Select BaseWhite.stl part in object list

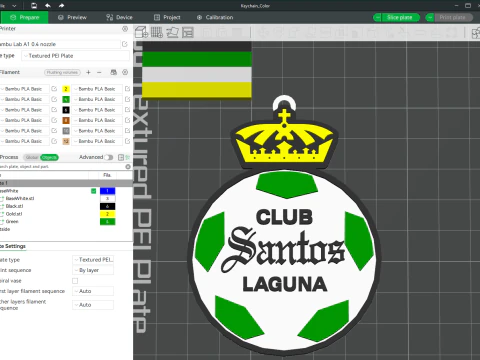click(x=20, y=199)
